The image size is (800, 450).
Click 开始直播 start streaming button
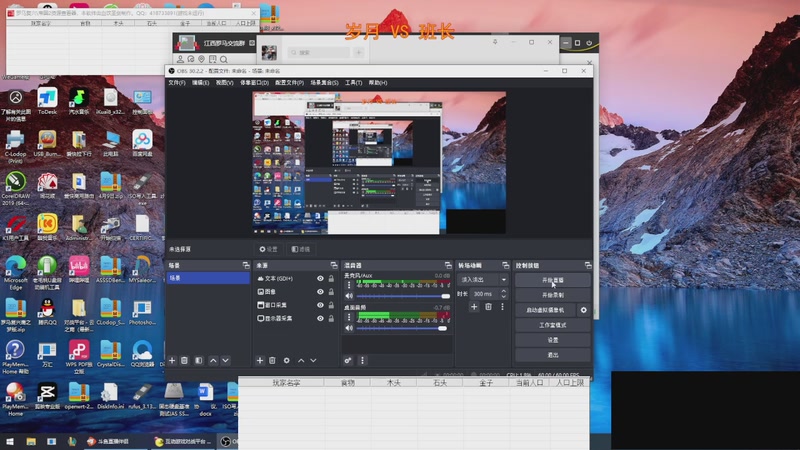[x=553, y=280]
